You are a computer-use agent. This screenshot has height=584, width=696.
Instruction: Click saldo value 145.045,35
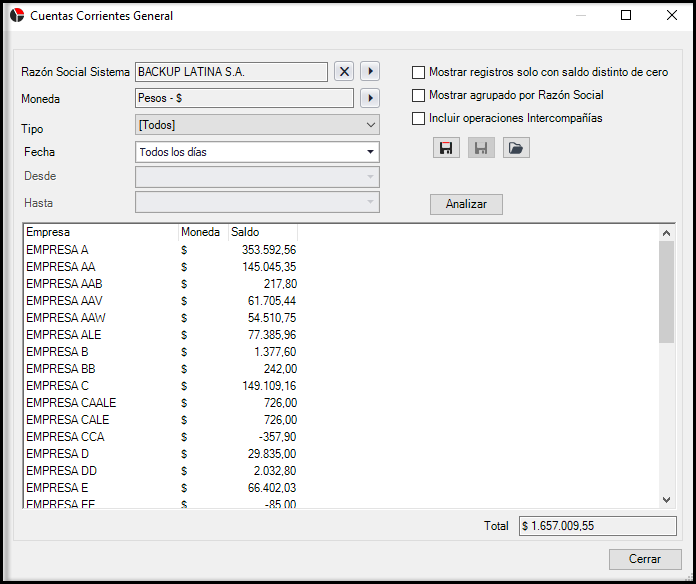click(x=269, y=267)
